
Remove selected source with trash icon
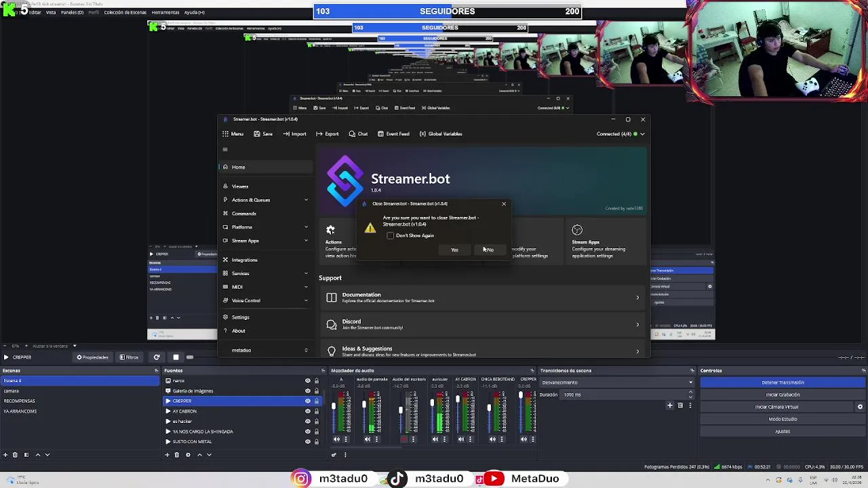pos(176,455)
